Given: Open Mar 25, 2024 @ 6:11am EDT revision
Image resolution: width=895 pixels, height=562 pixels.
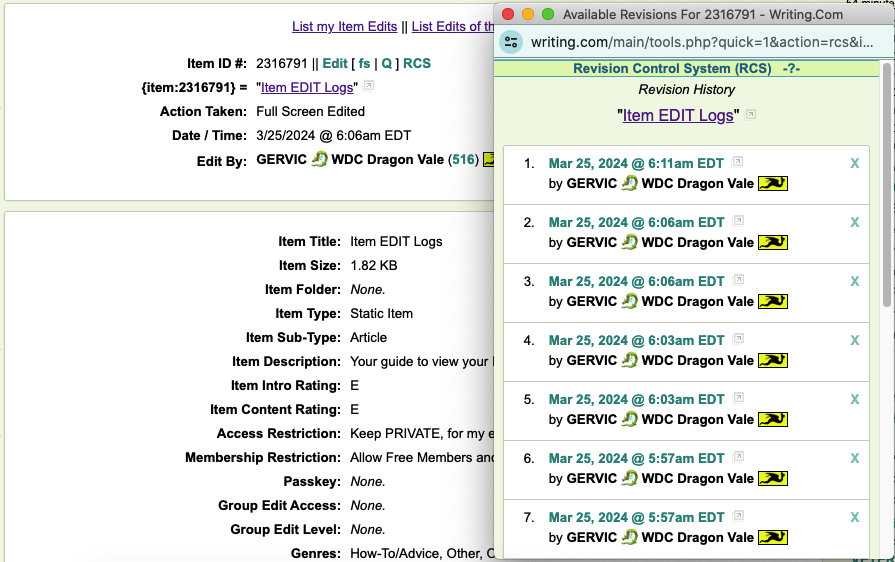Looking at the screenshot, I should 636,164.
